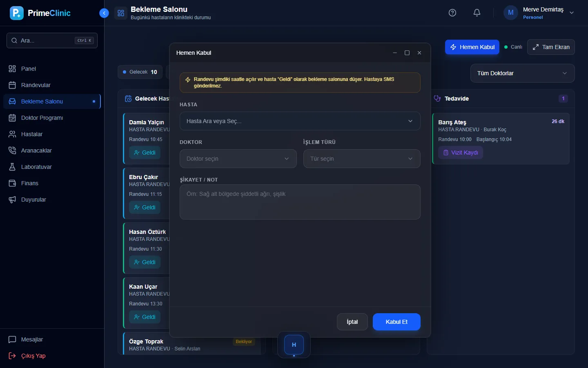Select the Gelecek 10 filter chip

140,72
